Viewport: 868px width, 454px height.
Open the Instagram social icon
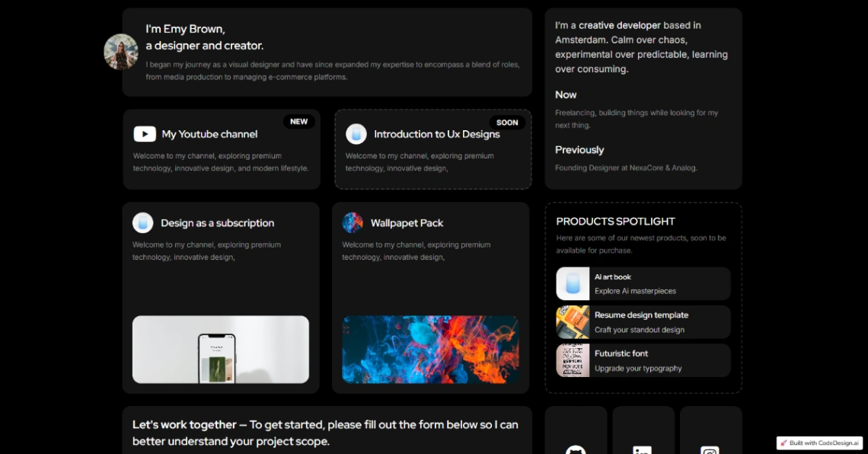coord(710,449)
